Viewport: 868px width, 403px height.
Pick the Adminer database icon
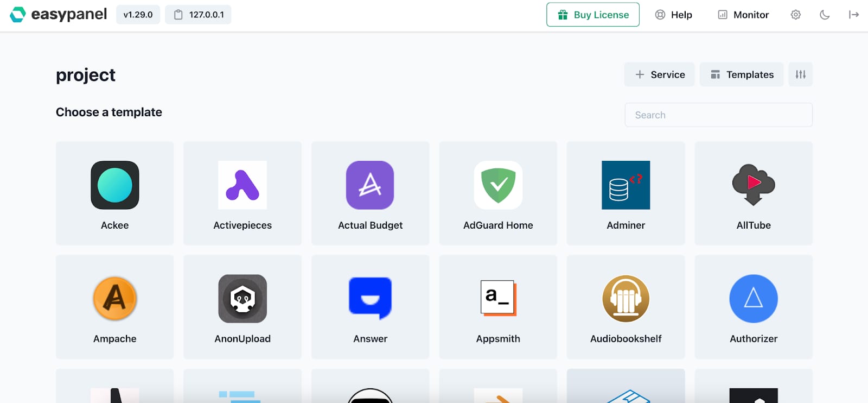[626, 185]
